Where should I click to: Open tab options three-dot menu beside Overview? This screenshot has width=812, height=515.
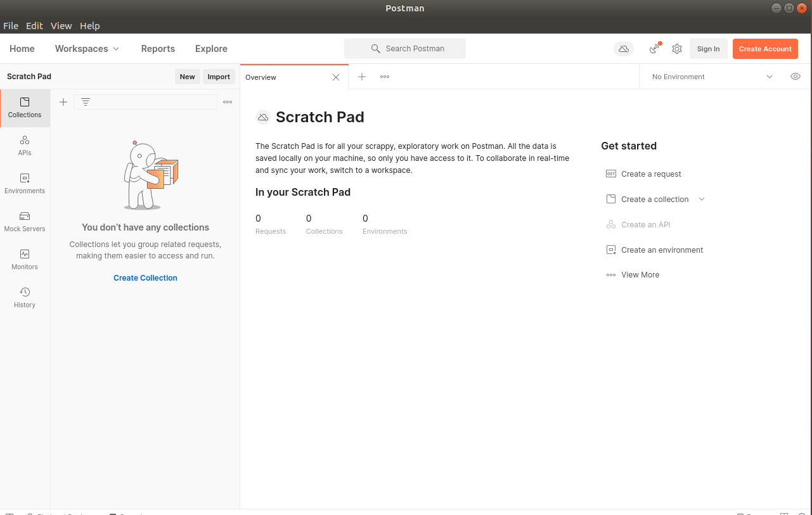point(385,77)
